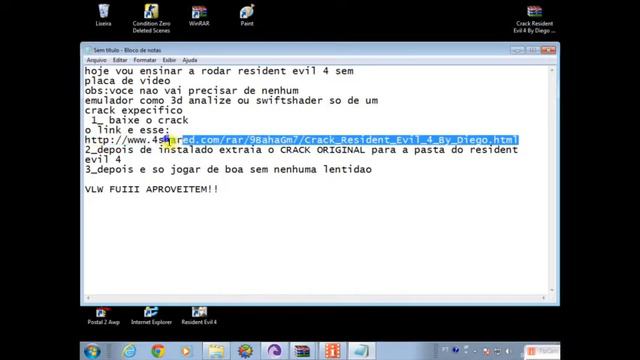Open Google Chrome from the taskbar
This screenshot has height=360, width=640.
(158, 351)
